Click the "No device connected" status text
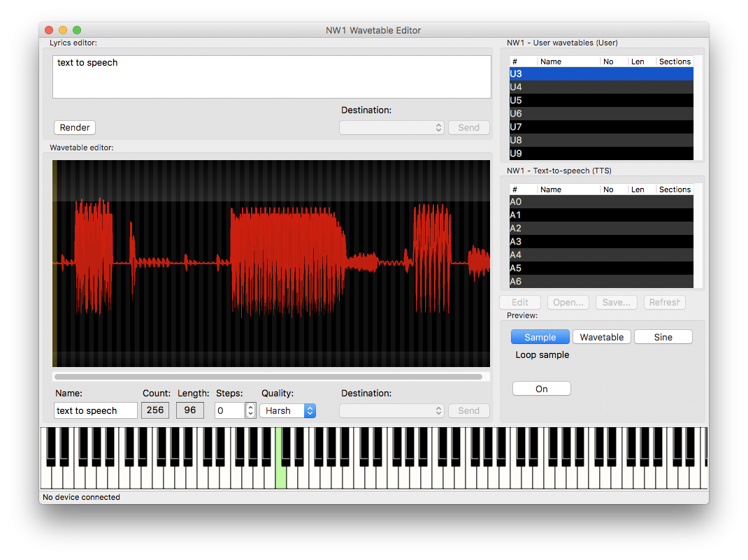This screenshot has height=560, width=748. 82,497
